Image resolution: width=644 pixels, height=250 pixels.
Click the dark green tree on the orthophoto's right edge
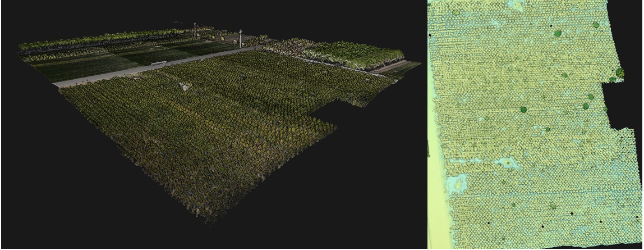point(620,72)
